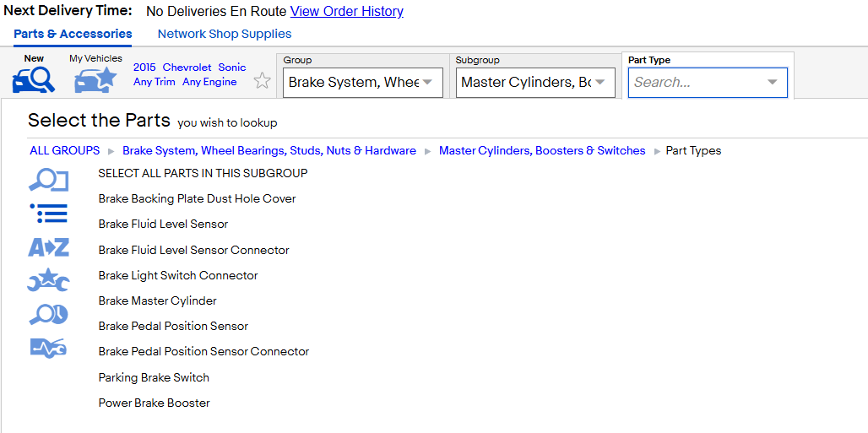Click the bulleted list icon in sidebar
The width and height of the screenshot is (868, 433).
[49, 214]
